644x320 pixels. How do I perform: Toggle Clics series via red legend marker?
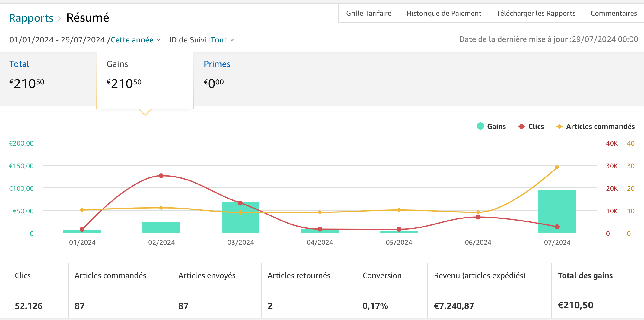(x=521, y=127)
